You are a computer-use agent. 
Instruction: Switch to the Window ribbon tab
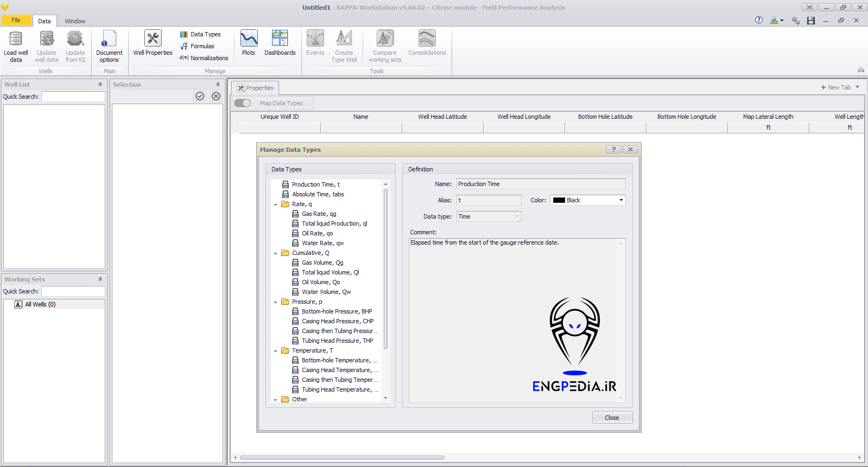click(75, 21)
